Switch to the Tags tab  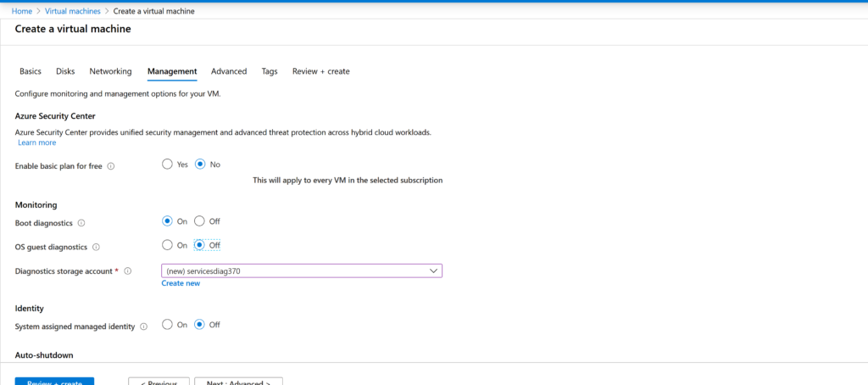coord(270,71)
